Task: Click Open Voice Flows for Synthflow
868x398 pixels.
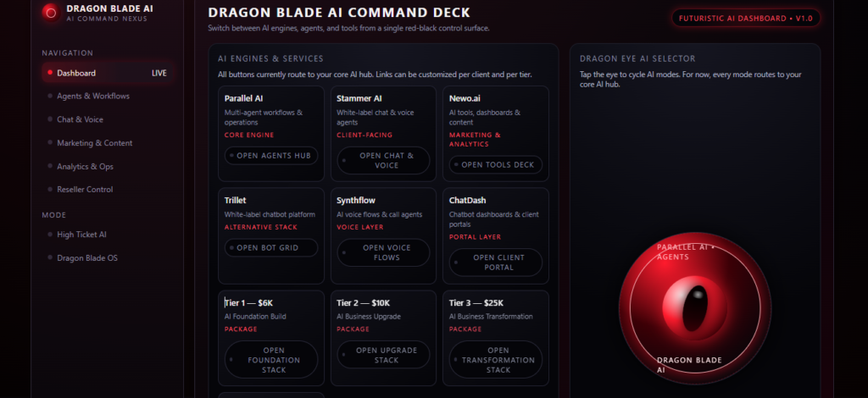Action: coord(384,252)
